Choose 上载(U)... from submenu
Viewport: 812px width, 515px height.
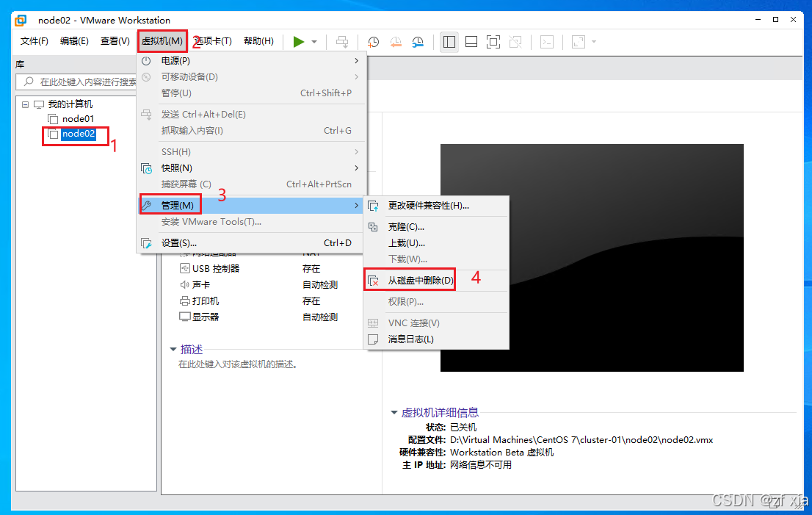[437, 243]
